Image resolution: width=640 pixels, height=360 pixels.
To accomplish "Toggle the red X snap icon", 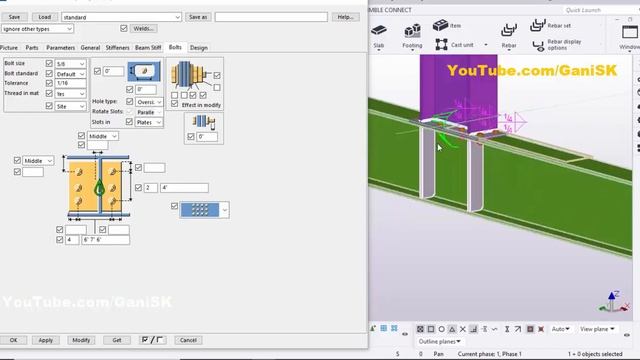I will [541, 329].
